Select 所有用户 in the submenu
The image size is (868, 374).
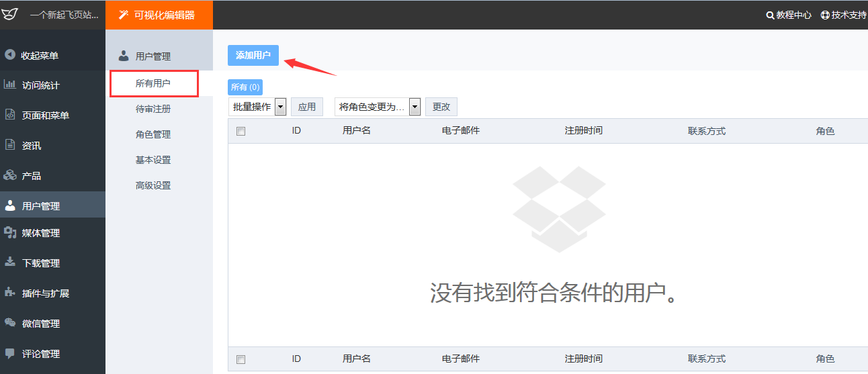[x=154, y=83]
